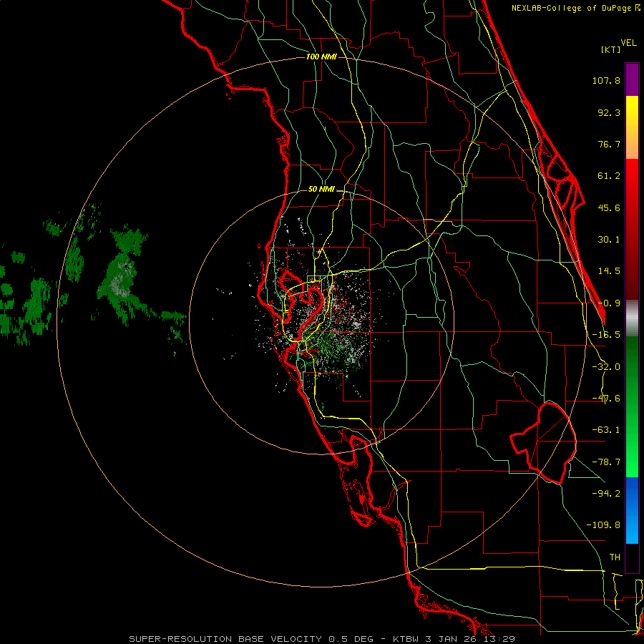Image resolution: width=644 pixels, height=644 pixels.
Task: Click the 61.2 velocity scale value
Action: 609,176
